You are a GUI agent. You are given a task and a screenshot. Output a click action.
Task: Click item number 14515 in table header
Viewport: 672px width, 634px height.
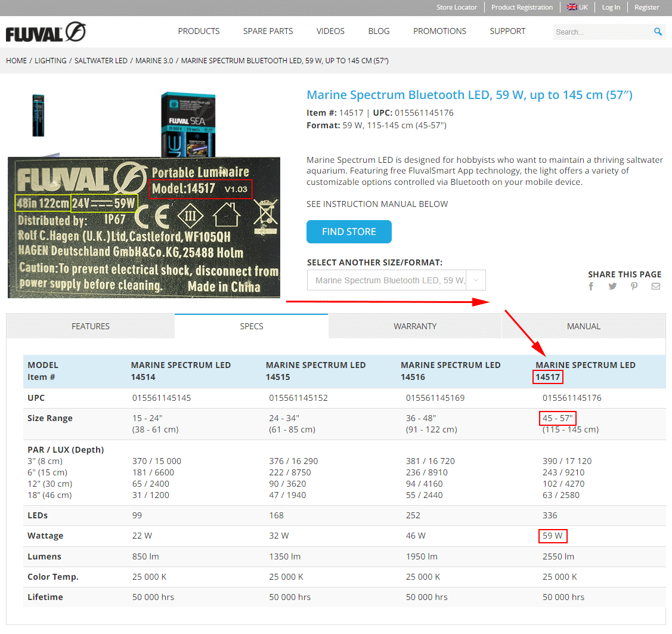pos(278,377)
